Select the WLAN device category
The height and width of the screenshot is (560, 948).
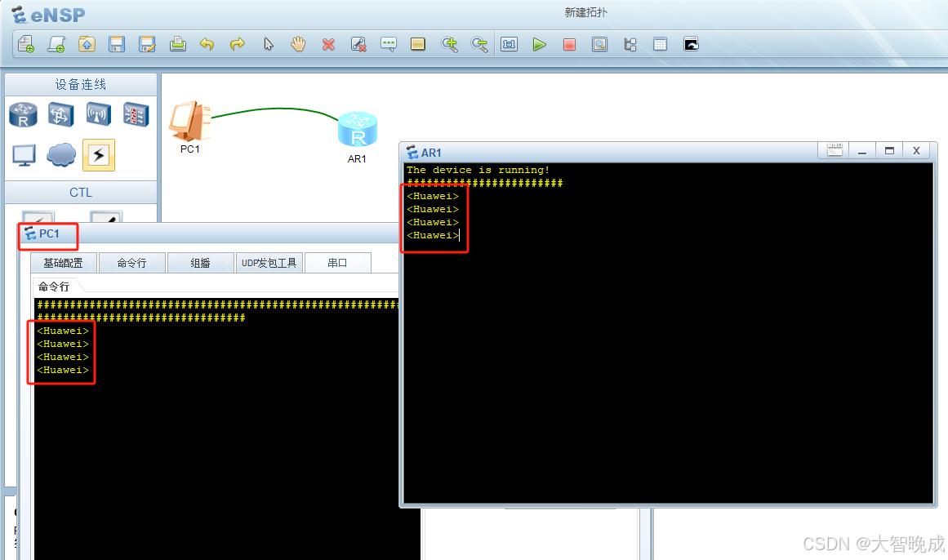tap(99, 114)
